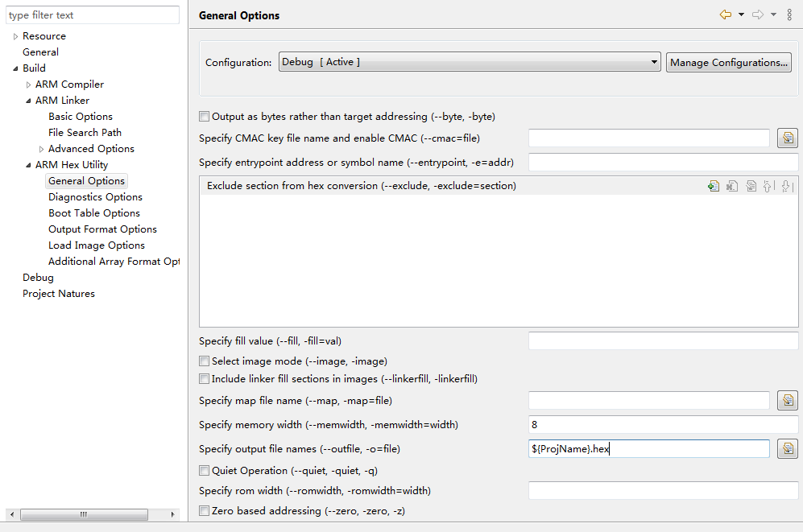The image size is (803, 532).
Task: Click the Add exclude section icon
Action: (x=714, y=186)
